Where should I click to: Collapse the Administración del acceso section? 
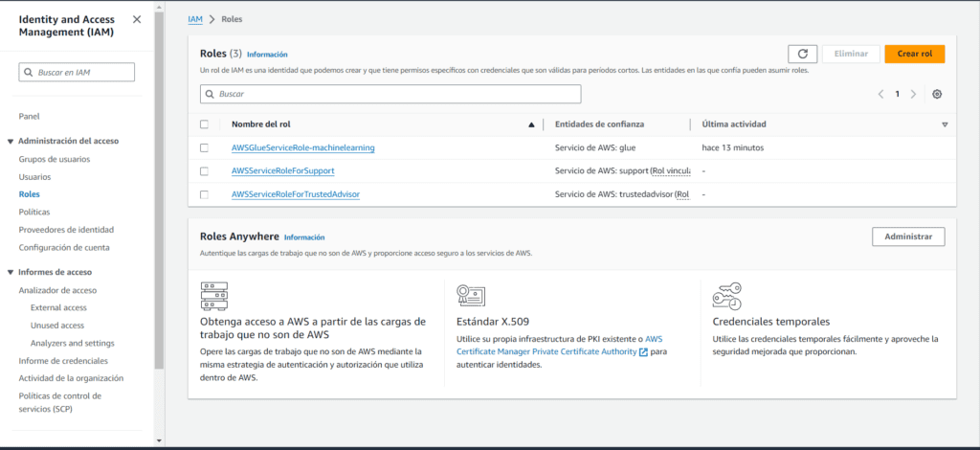[10, 141]
